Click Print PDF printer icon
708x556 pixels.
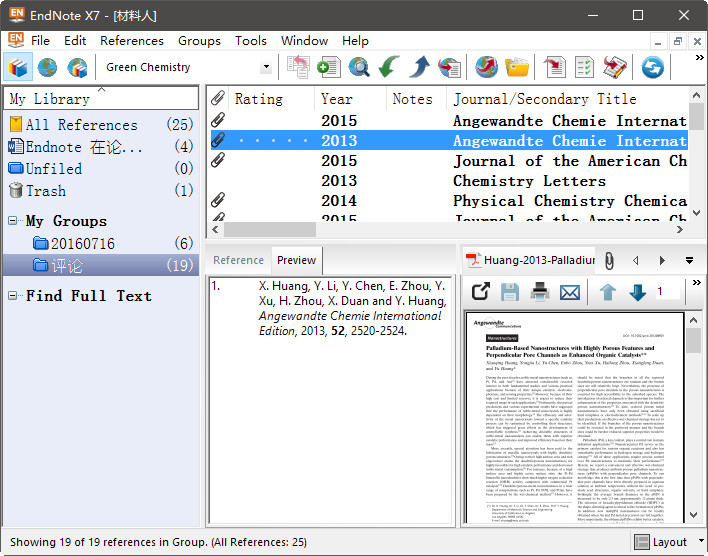tap(540, 292)
